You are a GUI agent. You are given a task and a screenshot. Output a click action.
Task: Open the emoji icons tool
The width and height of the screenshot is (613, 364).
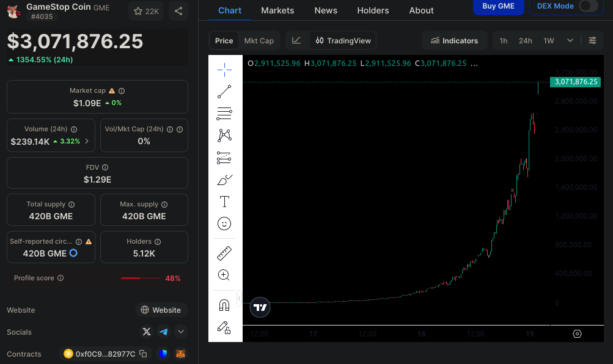pyautogui.click(x=224, y=224)
